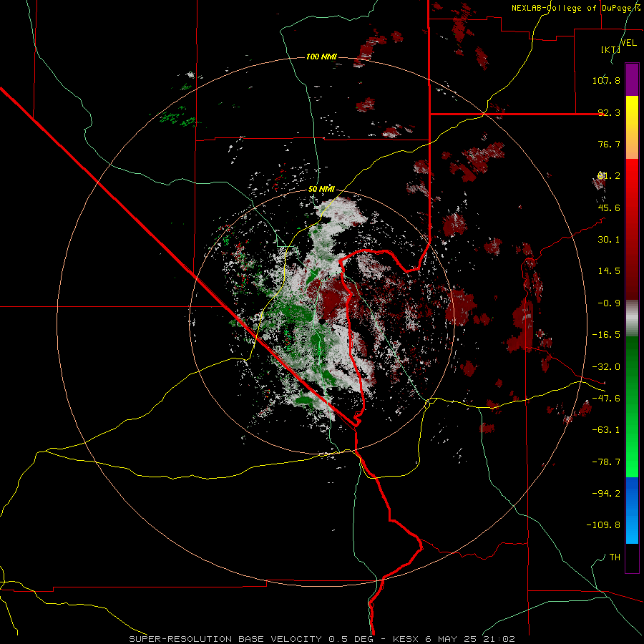Click the 45.6 velocity scale value
The width and height of the screenshot is (644, 644).
coord(609,208)
